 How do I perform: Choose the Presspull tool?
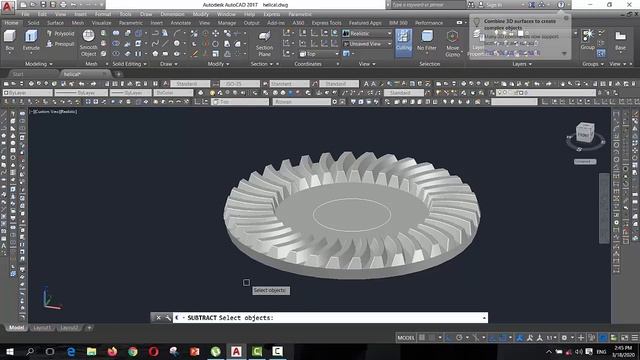60,44
